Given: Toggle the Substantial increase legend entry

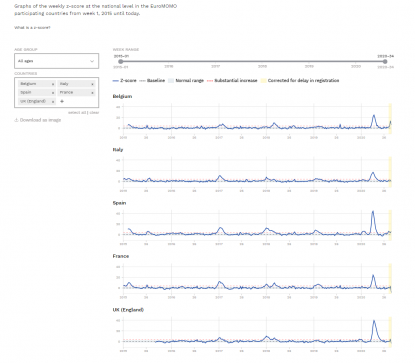Looking at the screenshot, I should (x=232, y=81).
